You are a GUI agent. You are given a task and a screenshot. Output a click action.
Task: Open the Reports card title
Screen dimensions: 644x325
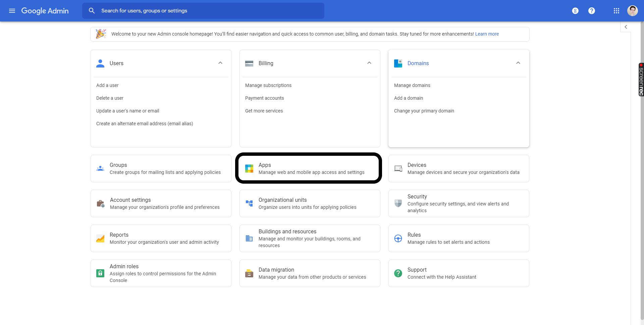tap(119, 235)
